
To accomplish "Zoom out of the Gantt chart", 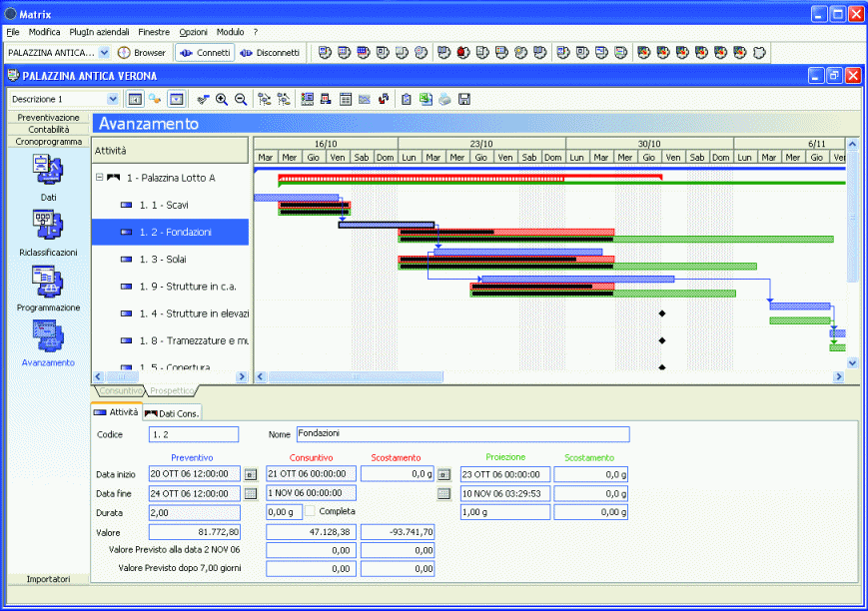I will tap(241, 99).
